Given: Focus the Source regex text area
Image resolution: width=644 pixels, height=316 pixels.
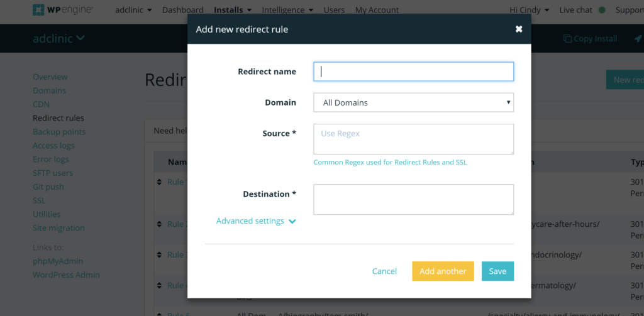Looking at the screenshot, I should [x=414, y=139].
